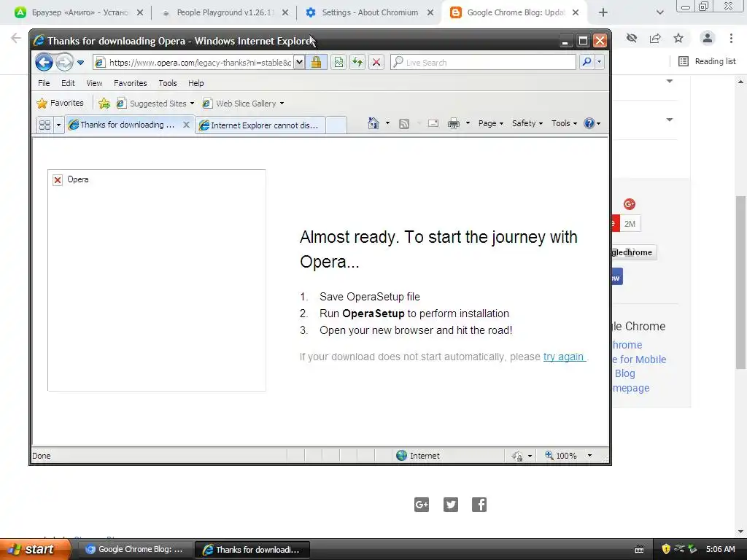
Task: Click the Read Mail icon
Action: point(433,123)
